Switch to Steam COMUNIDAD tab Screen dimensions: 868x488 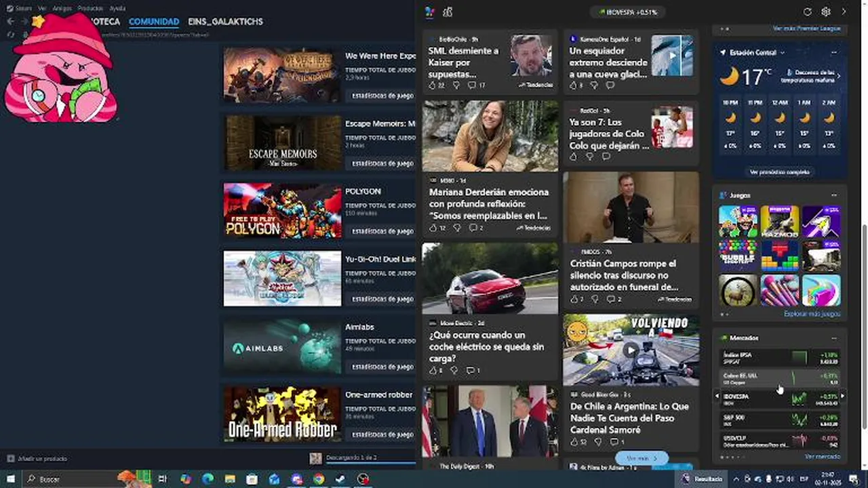click(x=154, y=22)
